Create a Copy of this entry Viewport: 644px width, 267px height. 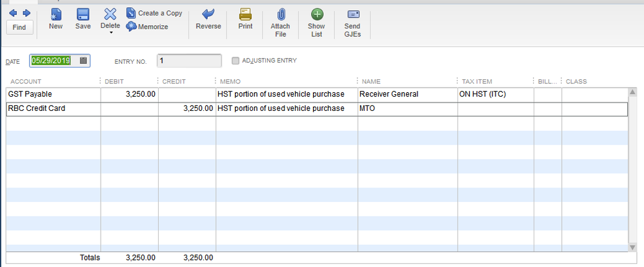[154, 13]
